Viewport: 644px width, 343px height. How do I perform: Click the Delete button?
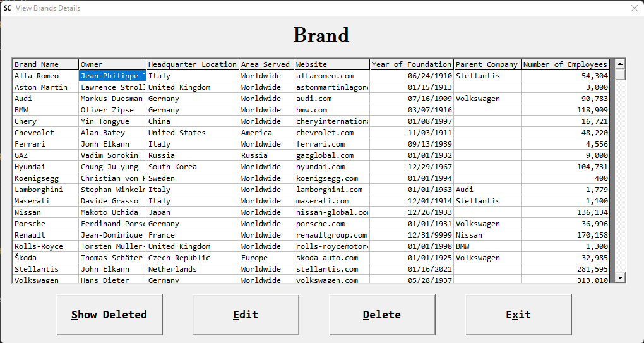(382, 315)
